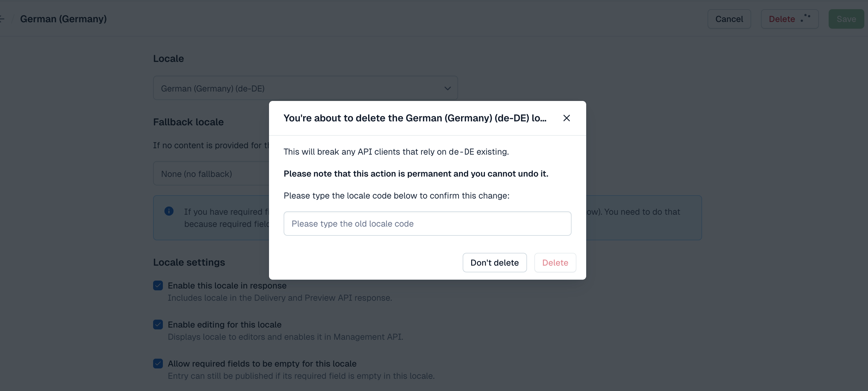Toggle Allow required fields to be empty checkbox
This screenshot has width=868, height=391.
(x=158, y=363)
